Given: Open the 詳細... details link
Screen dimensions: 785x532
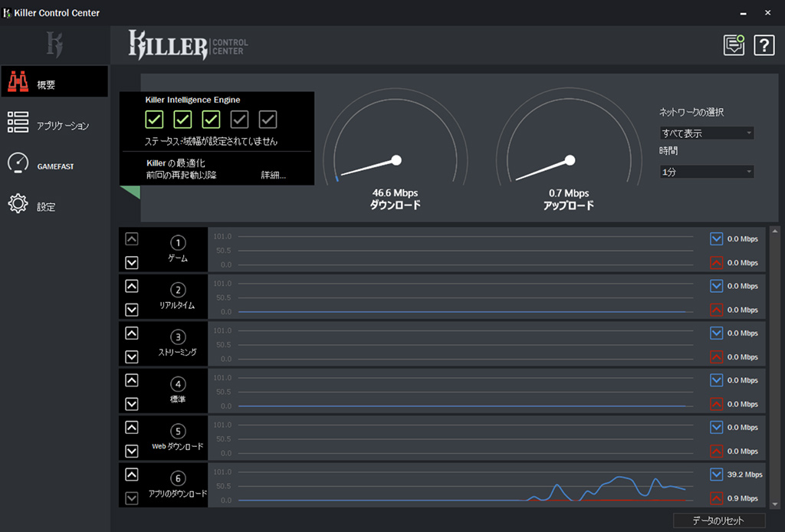Looking at the screenshot, I should pyautogui.click(x=274, y=176).
